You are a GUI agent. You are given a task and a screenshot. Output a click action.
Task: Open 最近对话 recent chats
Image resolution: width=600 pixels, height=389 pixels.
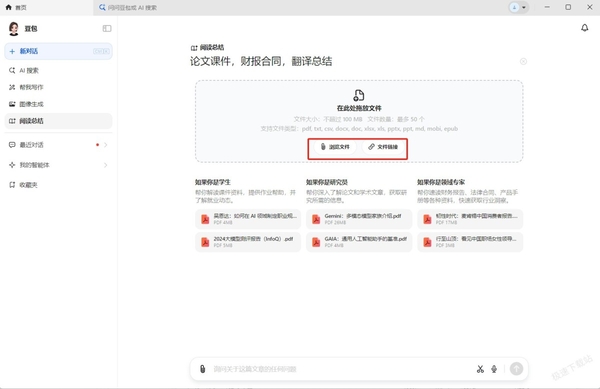59,145
